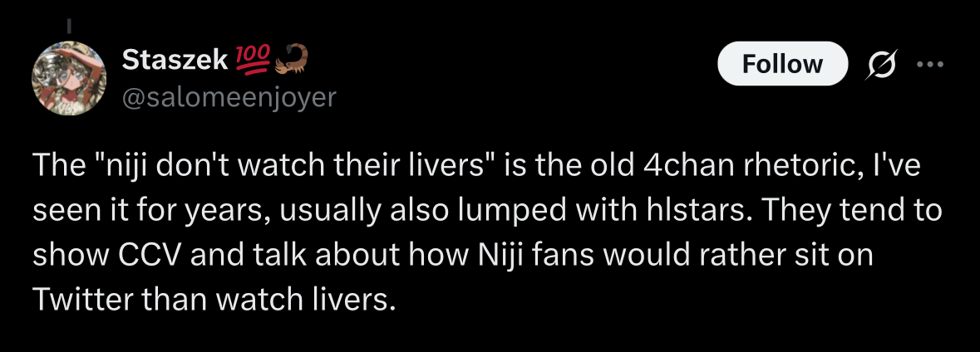Open the Grok slashed-circle icon

point(877,64)
